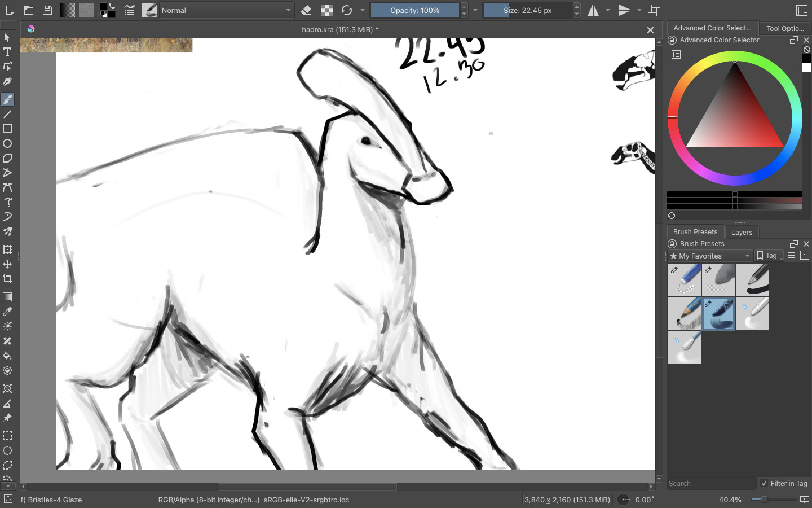Select the Shape Select arrow tool
Image resolution: width=812 pixels, height=508 pixels.
(x=7, y=37)
